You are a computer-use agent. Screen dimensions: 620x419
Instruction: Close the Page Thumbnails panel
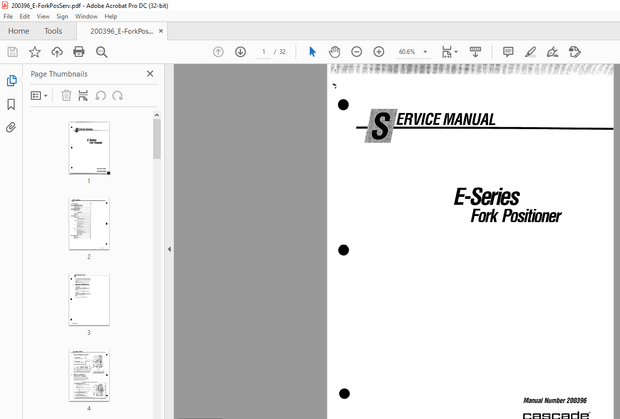150,74
